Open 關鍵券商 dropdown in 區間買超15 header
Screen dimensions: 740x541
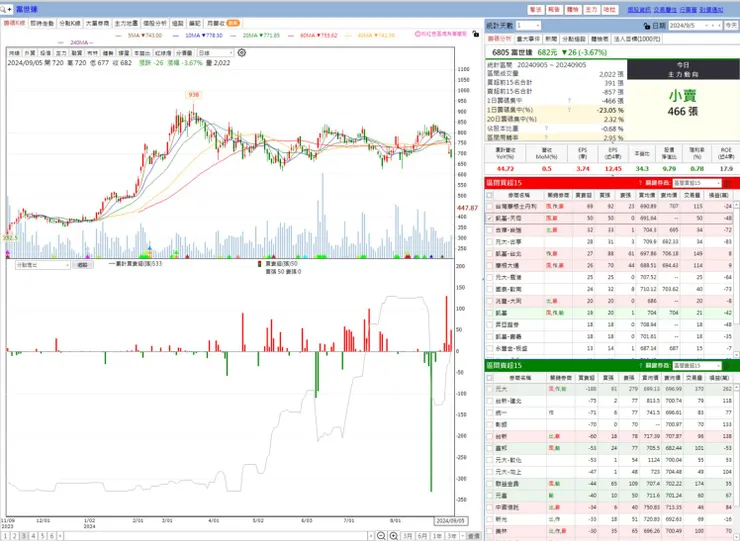click(697, 183)
